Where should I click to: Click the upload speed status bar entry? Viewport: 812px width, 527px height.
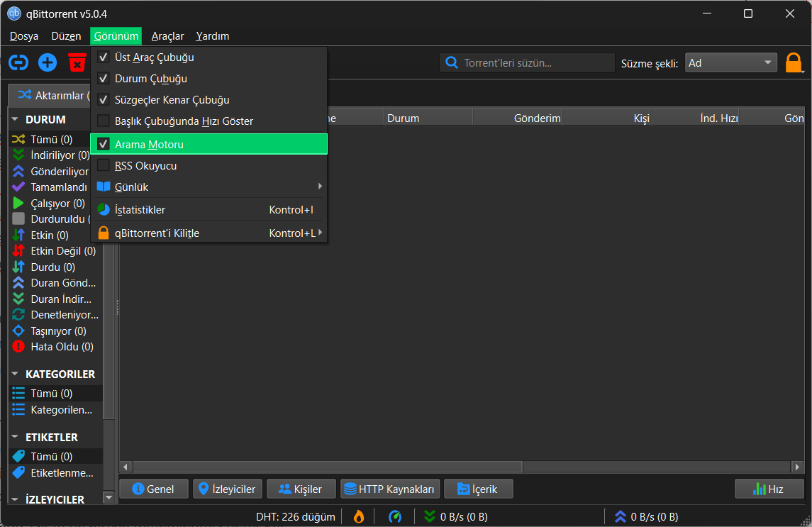point(646,516)
